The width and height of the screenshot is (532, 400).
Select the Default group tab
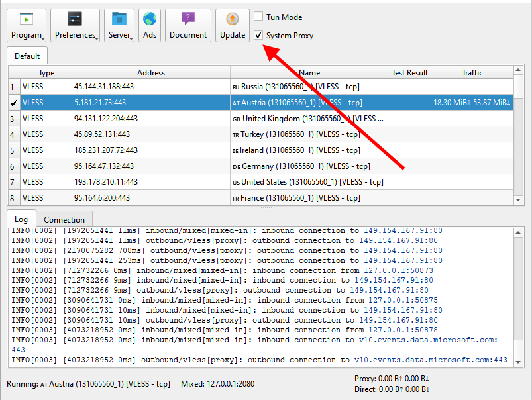(x=27, y=56)
